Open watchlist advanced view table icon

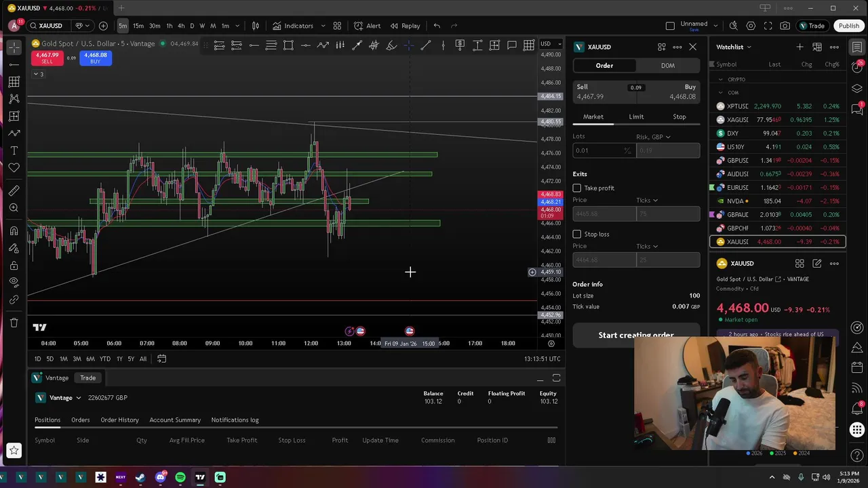(817, 47)
